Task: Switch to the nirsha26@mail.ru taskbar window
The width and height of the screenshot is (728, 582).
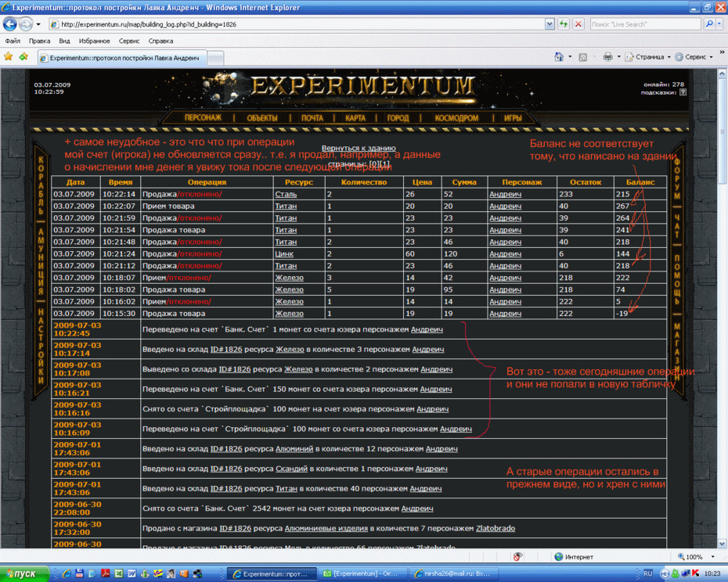Action: tap(455, 573)
